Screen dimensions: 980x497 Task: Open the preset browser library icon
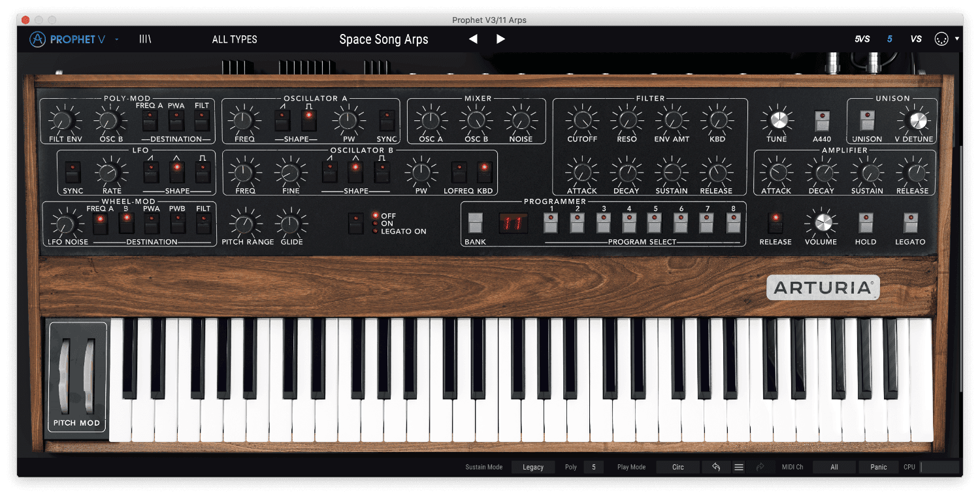click(145, 39)
